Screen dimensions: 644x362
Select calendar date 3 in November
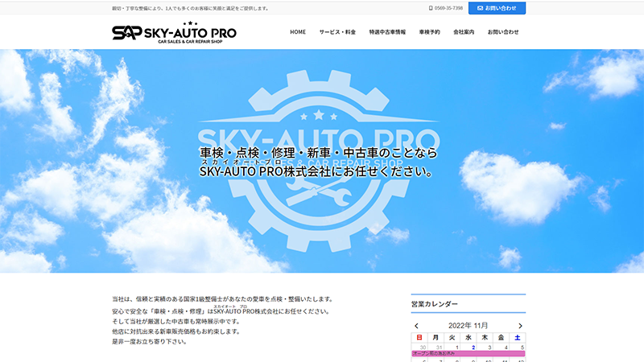coord(489,348)
